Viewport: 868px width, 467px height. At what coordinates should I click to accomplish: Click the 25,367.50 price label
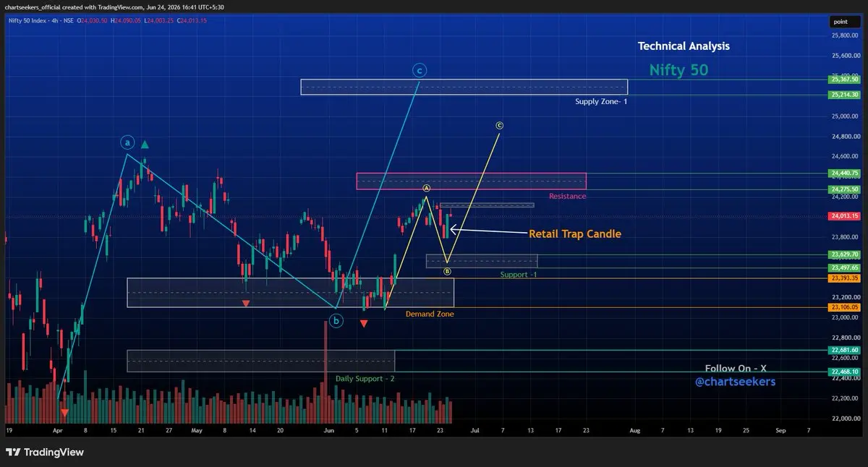[845, 80]
